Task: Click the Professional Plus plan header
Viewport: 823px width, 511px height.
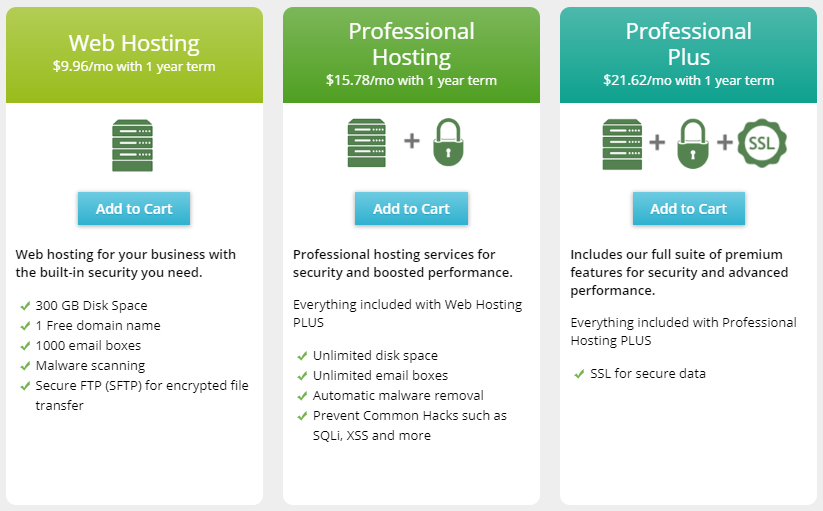Action: click(688, 44)
